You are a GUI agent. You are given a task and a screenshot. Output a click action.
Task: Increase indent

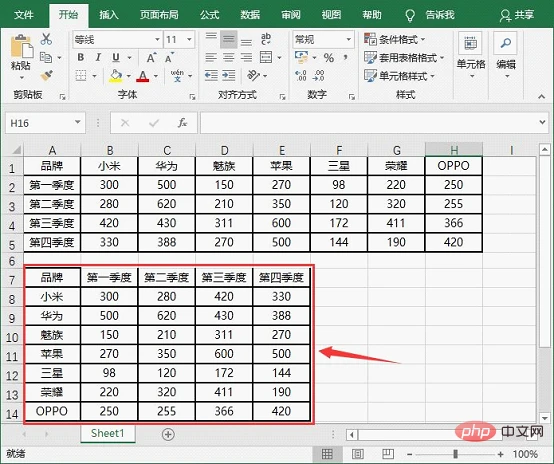229,75
